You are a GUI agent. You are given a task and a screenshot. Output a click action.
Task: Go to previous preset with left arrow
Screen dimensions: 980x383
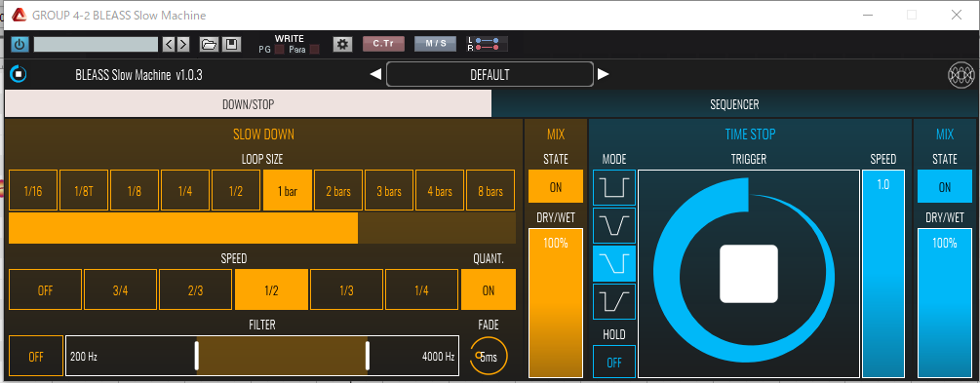tap(375, 74)
